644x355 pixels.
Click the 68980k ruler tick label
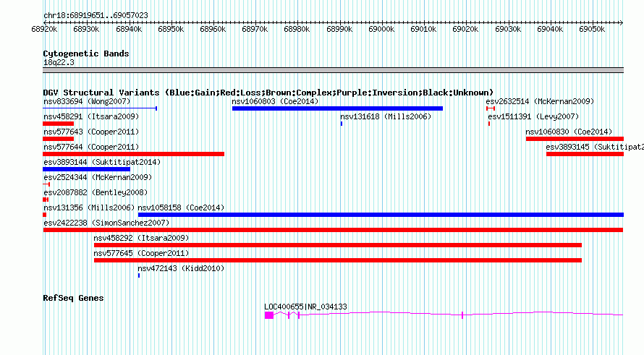point(297,29)
